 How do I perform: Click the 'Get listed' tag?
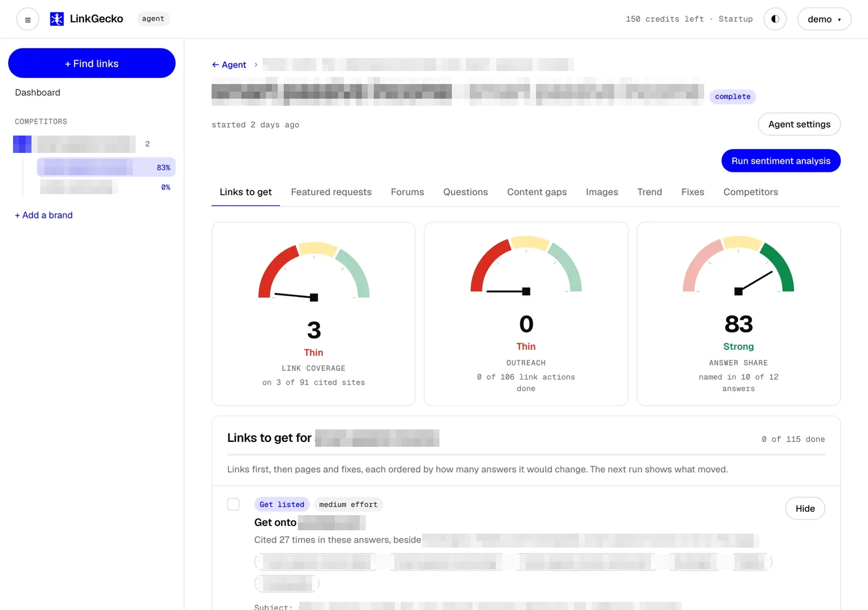click(282, 504)
